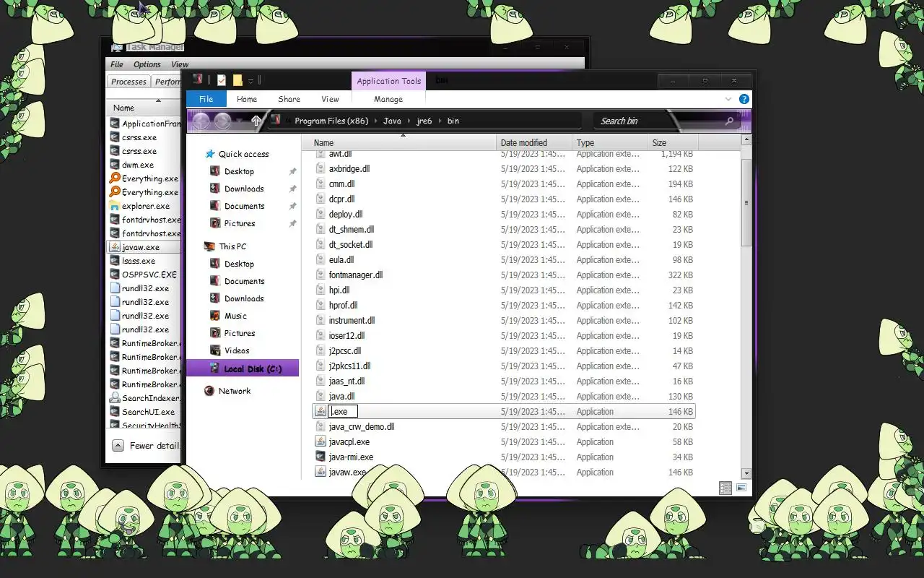Click the scroll down arrow in file list
This screenshot has height=578, width=924.
click(x=746, y=473)
